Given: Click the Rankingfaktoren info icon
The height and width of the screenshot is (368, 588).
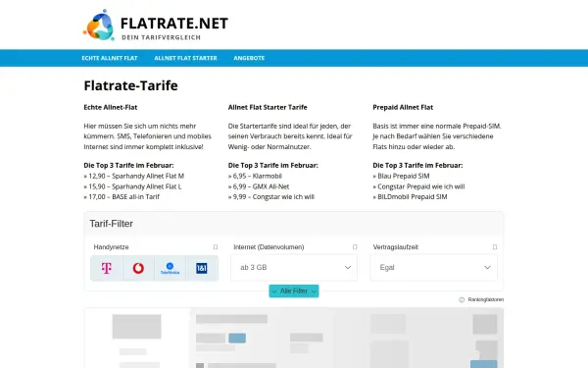Looking at the screenshot, I should point(462,299).
